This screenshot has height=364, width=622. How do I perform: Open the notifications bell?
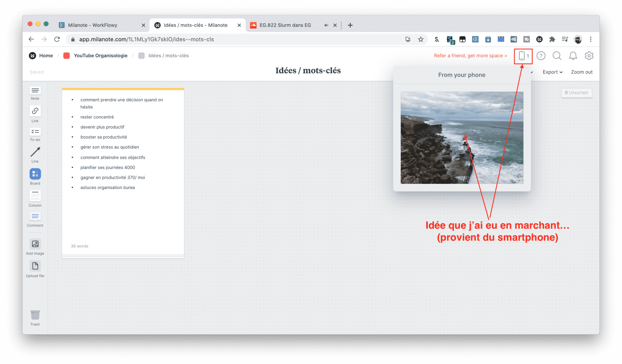pos(573,56)
